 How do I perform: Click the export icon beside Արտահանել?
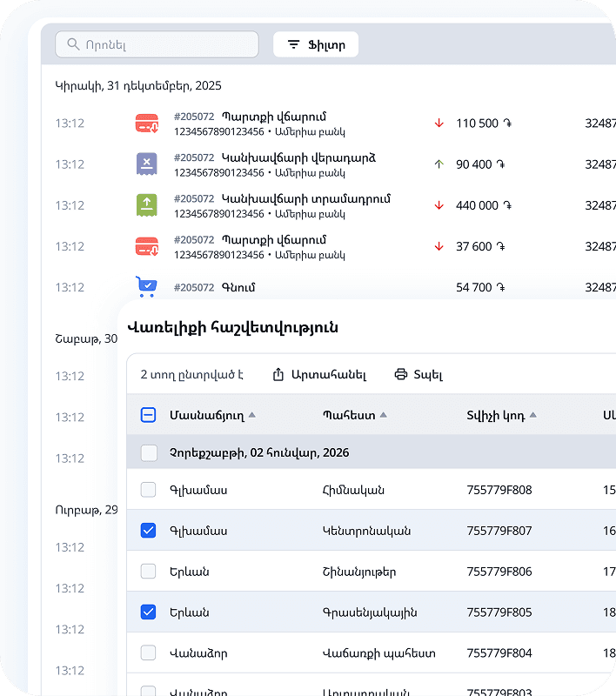click(278, 375)
